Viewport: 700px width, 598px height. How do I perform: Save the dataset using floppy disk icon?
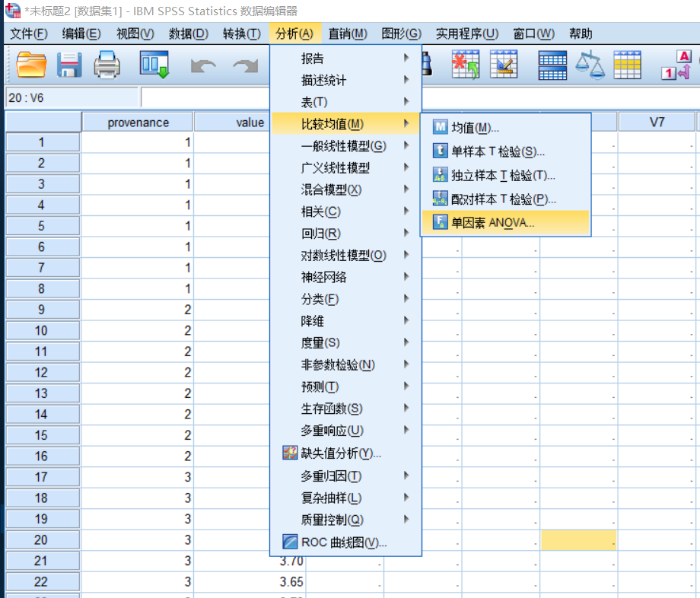(x=69, y=65)
